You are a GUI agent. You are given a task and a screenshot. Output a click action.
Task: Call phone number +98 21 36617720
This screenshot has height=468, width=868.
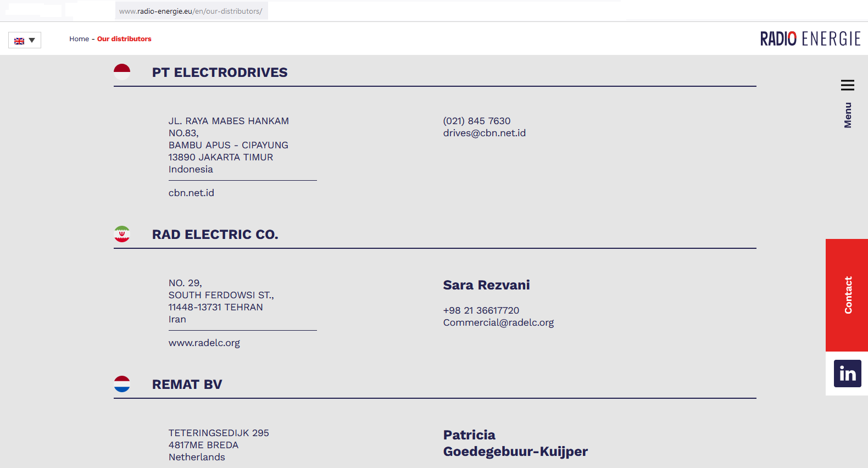(481, 310)
